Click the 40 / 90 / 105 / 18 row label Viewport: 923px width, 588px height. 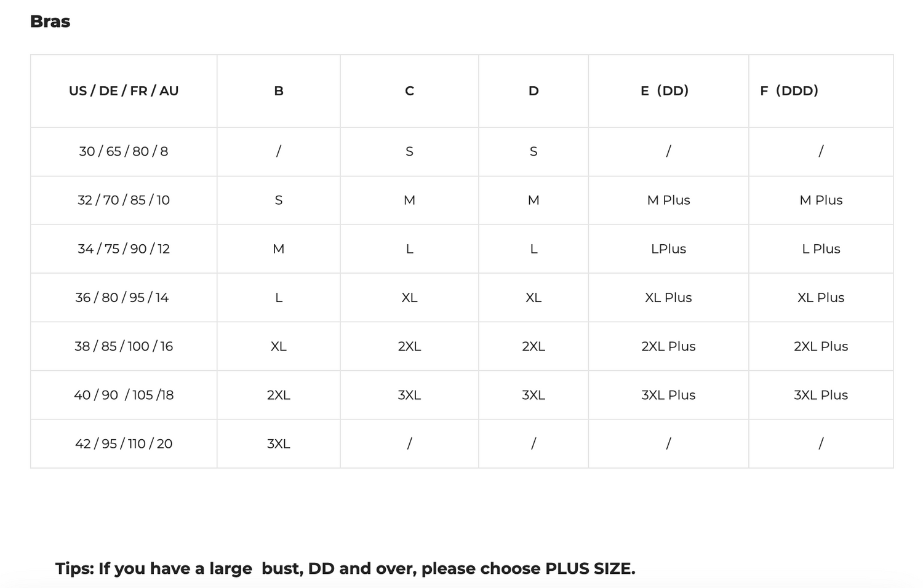point(124,395)
